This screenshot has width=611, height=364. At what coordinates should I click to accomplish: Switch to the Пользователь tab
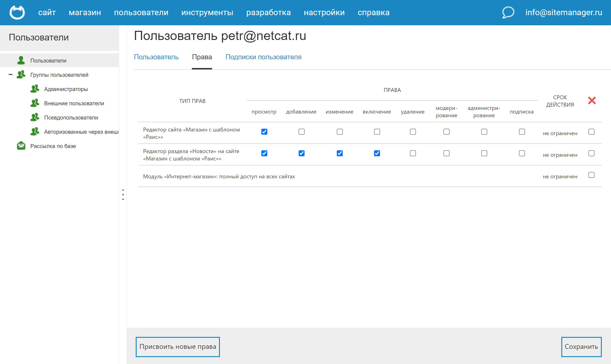[x=156, y=57]
